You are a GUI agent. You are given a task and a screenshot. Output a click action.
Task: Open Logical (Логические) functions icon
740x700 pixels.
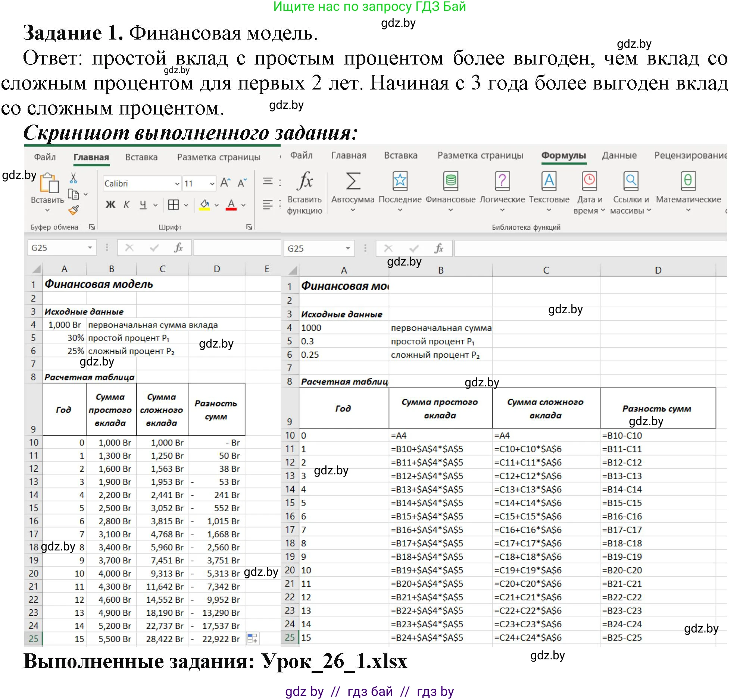502,181
